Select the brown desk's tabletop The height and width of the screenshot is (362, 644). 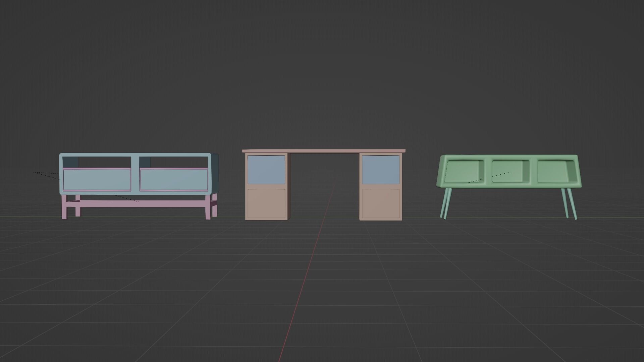(324, 151)
